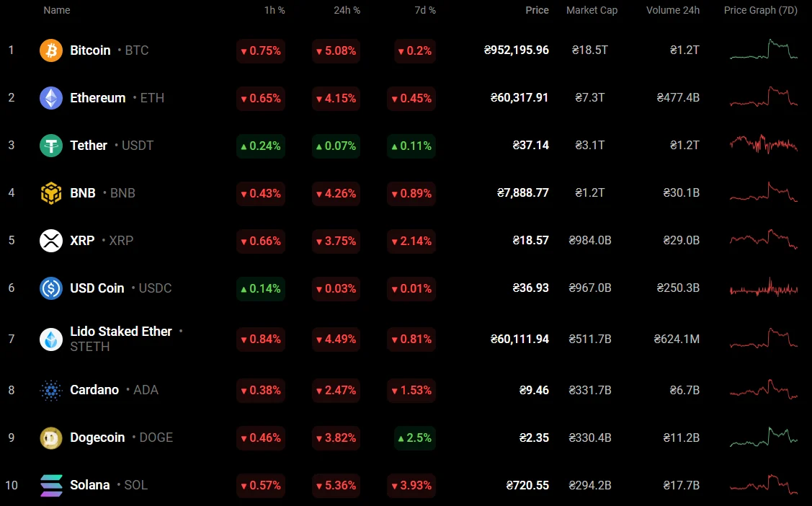Viewport: 812px width, 506px height.
Task: Click the USD Coin logo icon
Action: pyautogui.click(x=51, y=288)
